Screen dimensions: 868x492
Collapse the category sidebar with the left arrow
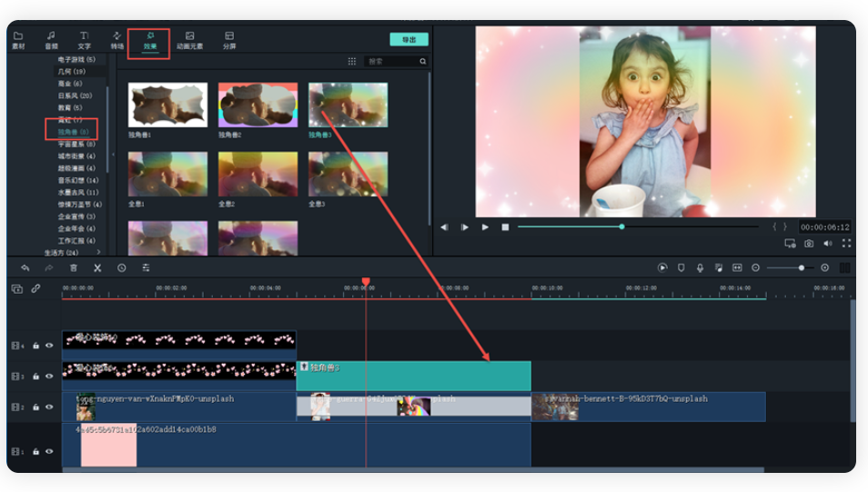(x=113, y=155)
